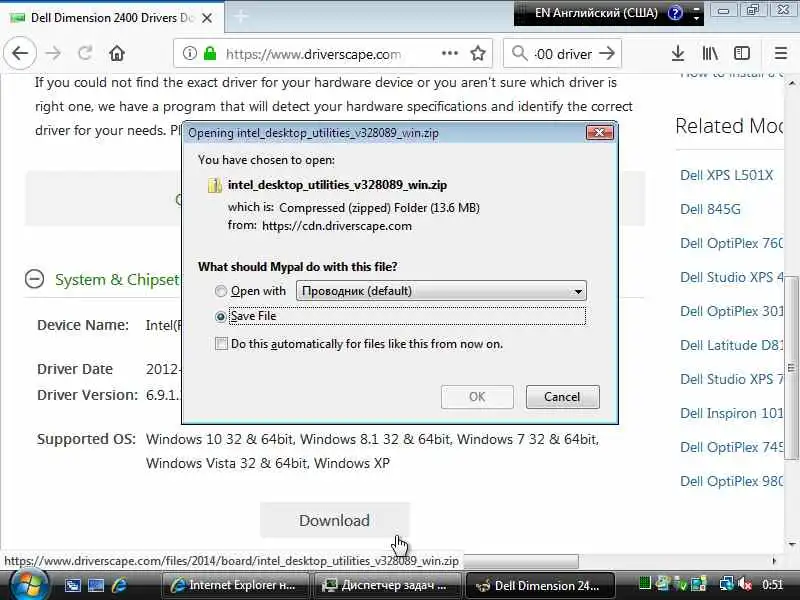The image size is (800, 600).
Task: Click the EN Английский language indicator
Action: 596,13
